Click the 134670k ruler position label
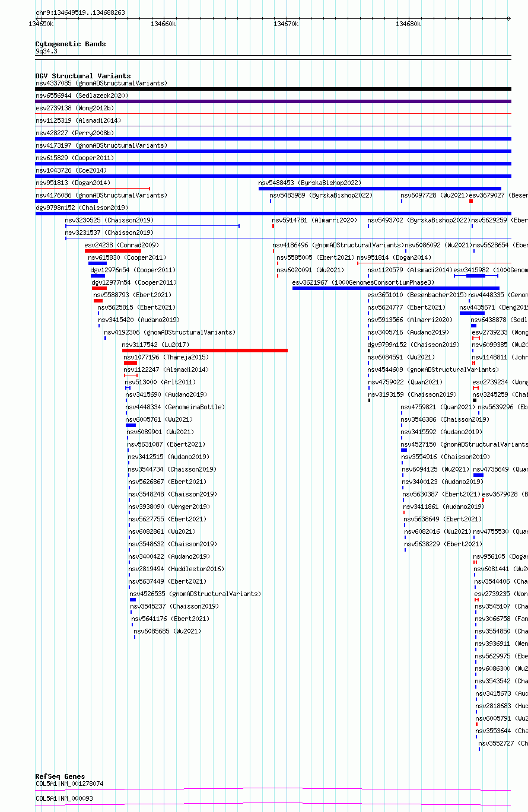This screenshot has width=528, height=812. [286, 24]
